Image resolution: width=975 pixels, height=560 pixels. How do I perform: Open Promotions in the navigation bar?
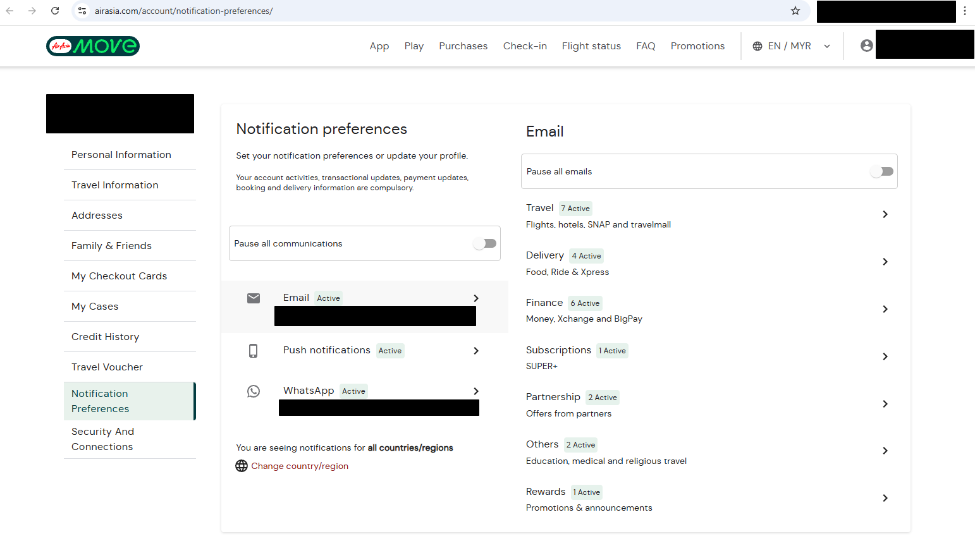697,46
